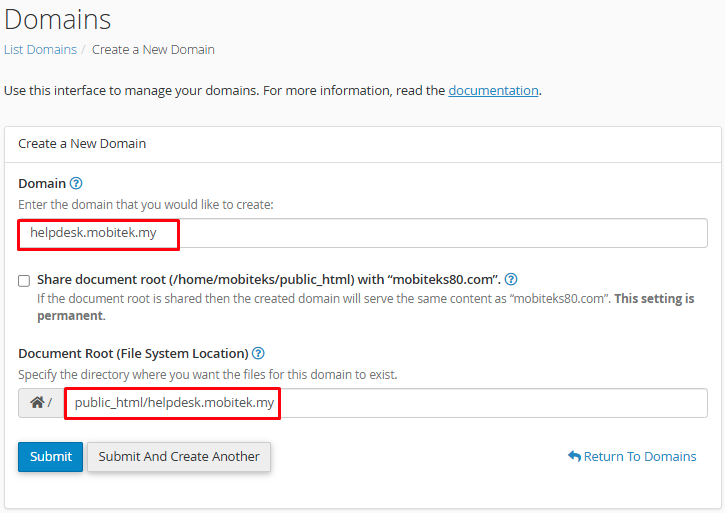Viewport: 725px width, 513px height.
Task: Click the help icon beside the Domain label
Action: (x=76, y=183)
